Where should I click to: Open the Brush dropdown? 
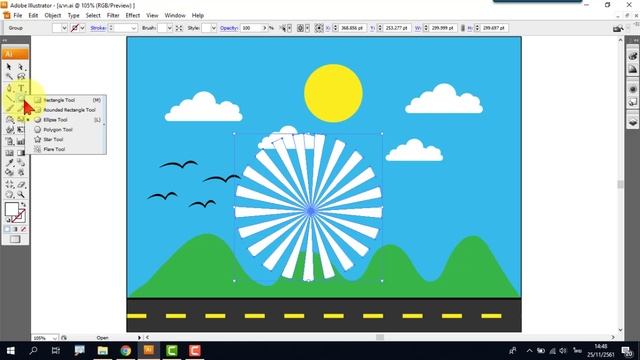pos(169,28)
